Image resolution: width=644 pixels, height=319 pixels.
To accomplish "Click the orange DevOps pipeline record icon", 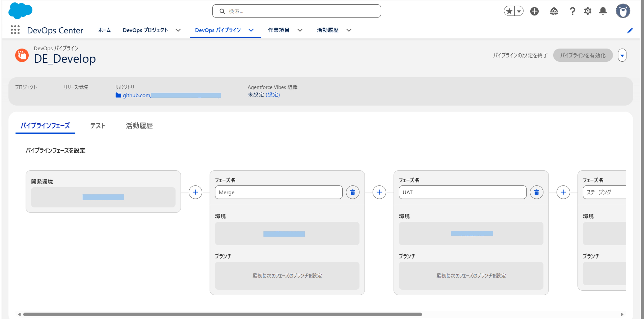I will click(x=22, y=55).
